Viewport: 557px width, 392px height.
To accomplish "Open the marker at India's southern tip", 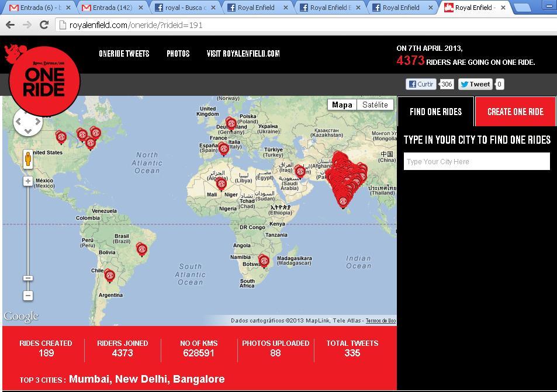I will tap(343, 202).
